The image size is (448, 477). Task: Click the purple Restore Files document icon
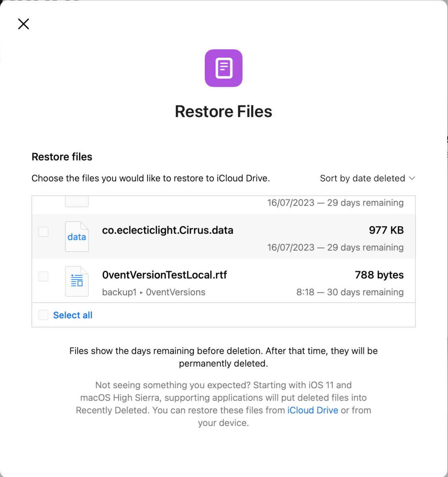click(223, 68)
